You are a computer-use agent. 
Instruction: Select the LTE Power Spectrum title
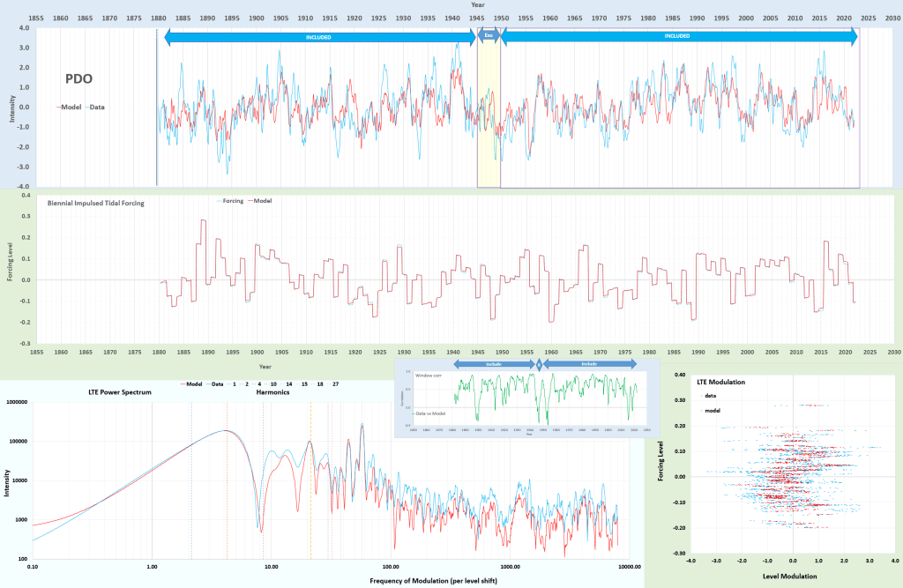[120, 391]
